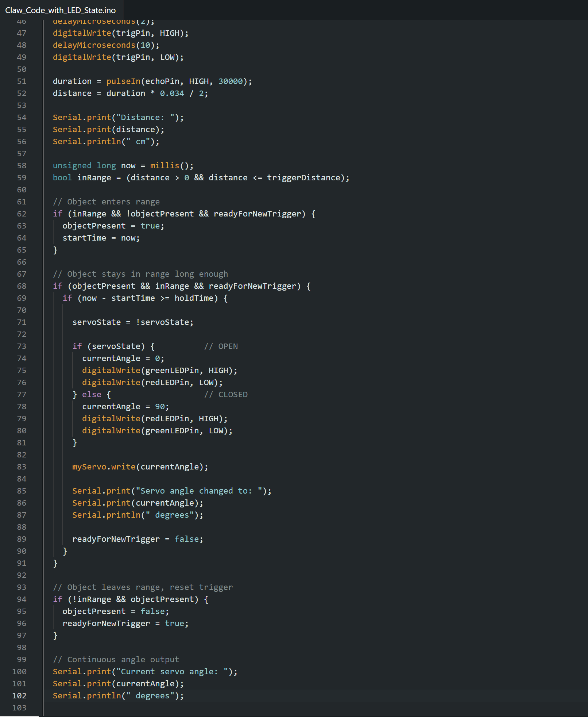Click 'Serial.print("Distance: ");' line

118,118
